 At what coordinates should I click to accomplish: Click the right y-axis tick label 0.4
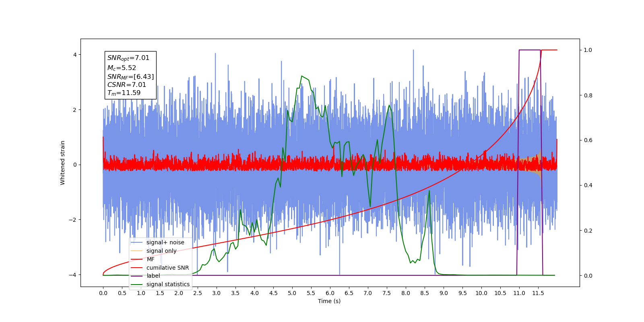[x=588, y=186]
